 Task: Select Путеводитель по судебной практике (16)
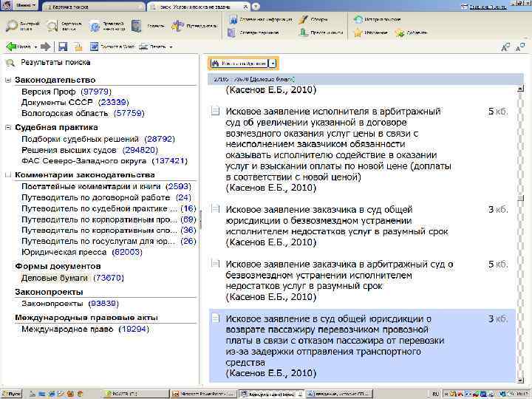pyautogui.click(x=109, y=208)
